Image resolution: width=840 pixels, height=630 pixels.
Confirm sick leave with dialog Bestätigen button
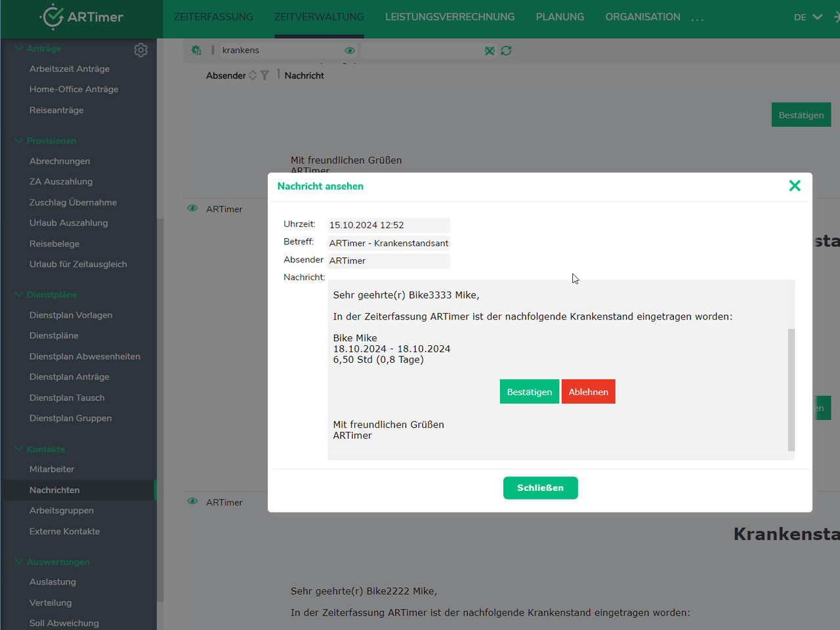click(x=529, y=392)
